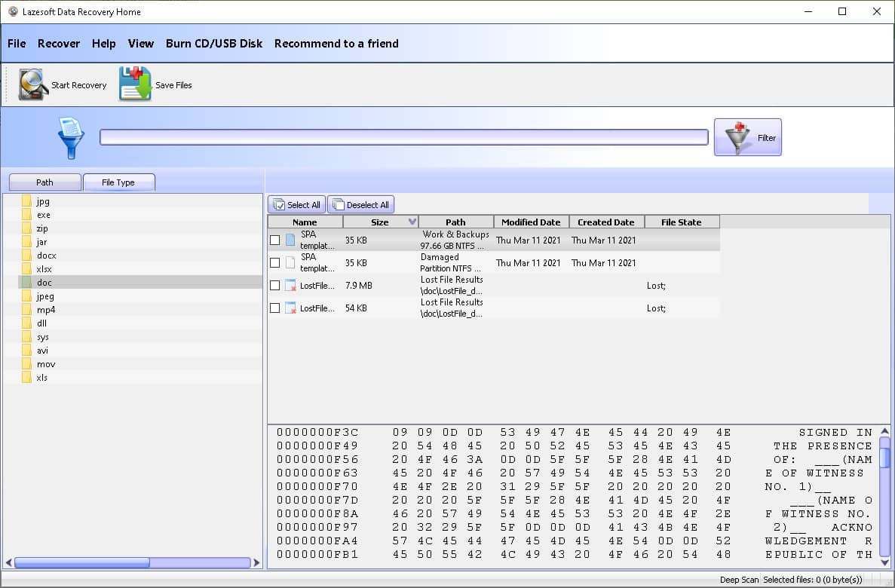
Task: Click the avi folder icon
Action: [x=26, y=351]
